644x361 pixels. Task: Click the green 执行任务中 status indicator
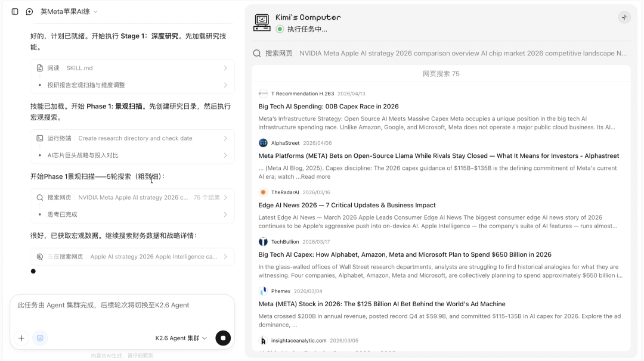280,29
